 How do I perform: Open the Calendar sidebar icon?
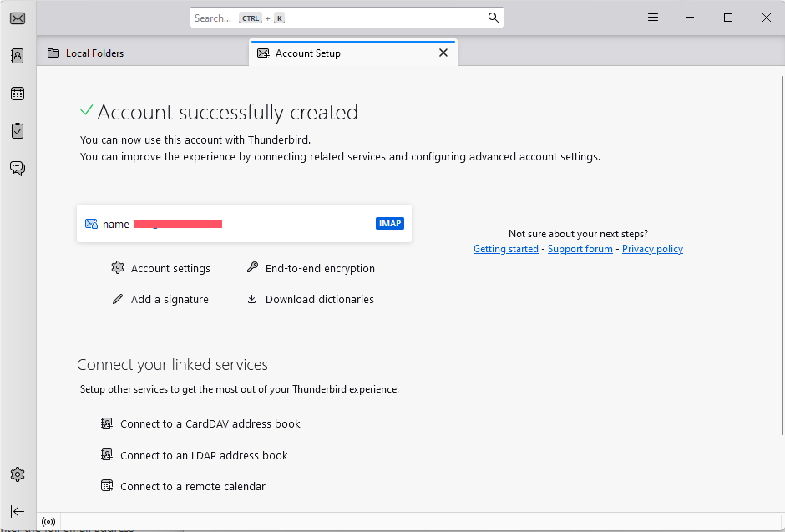point(17,93)
